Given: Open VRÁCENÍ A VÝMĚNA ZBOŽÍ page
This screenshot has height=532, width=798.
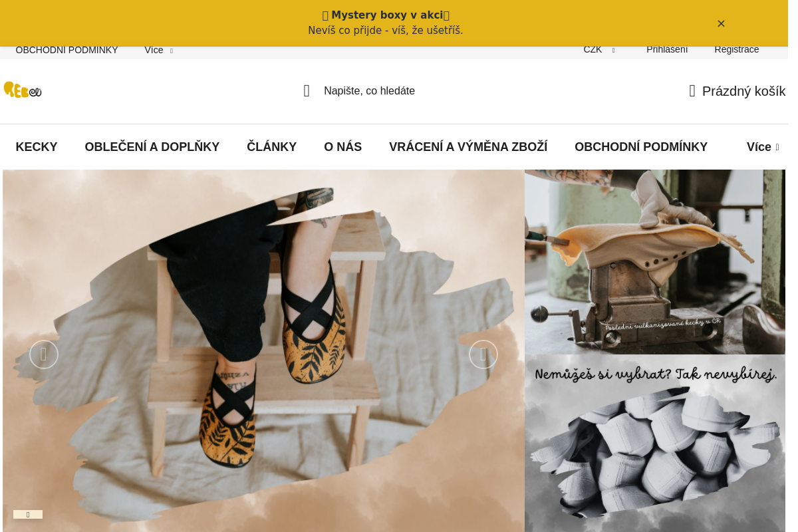Looking at the screenshot, I should (x=468, y=147).
